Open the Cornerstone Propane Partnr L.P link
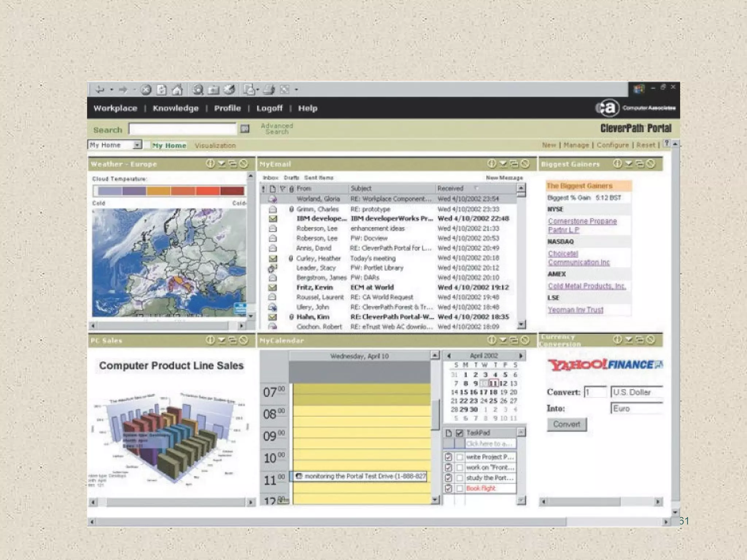The image size is (747, 560). click(582, 225)
